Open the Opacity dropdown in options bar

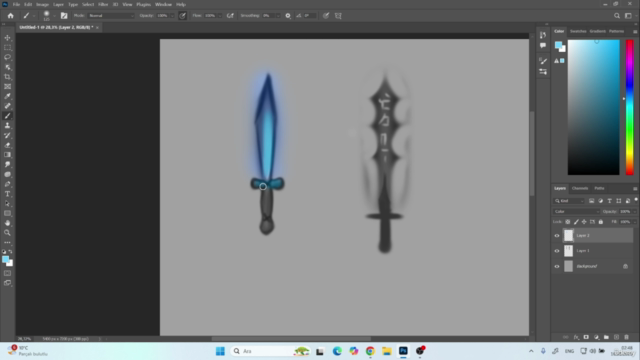pyautogui.click(x=172, y=16)
